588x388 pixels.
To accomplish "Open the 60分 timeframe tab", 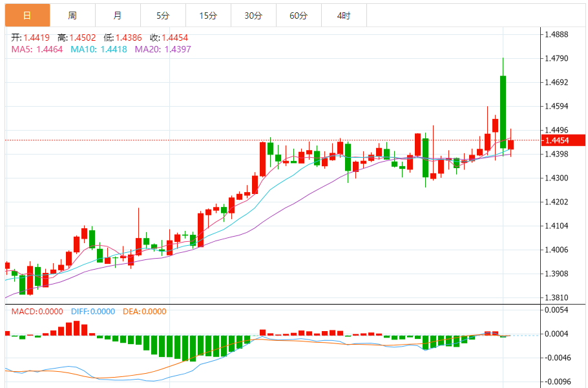I will coord(299,16).
